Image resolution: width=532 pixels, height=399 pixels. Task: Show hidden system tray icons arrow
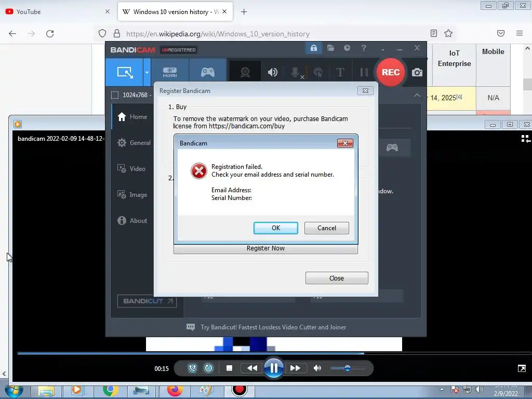pos(442,390)
